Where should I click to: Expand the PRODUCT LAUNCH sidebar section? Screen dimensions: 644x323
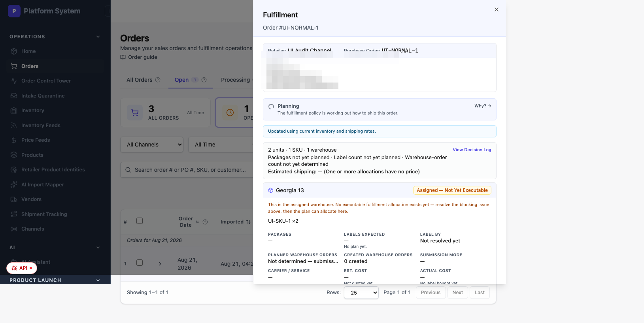click(98, 280)
